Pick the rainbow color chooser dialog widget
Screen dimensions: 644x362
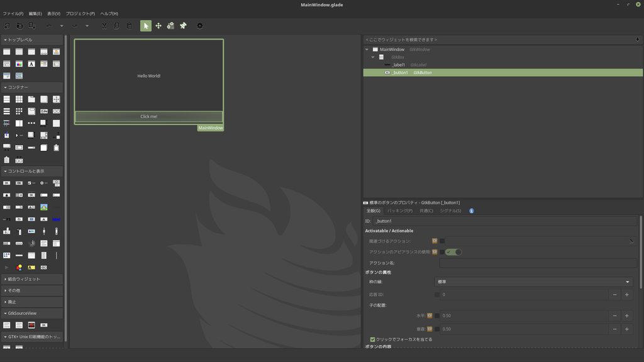pos(19,64)
